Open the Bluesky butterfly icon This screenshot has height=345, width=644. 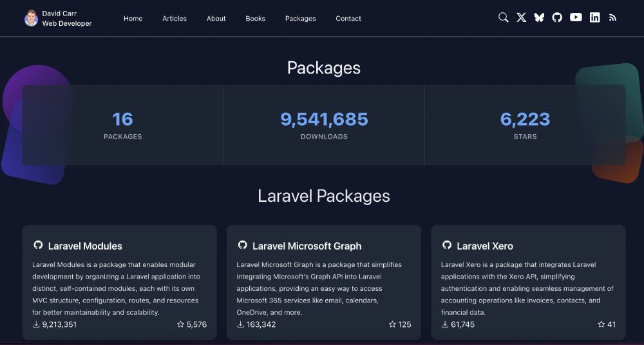[x=539, y=18]
